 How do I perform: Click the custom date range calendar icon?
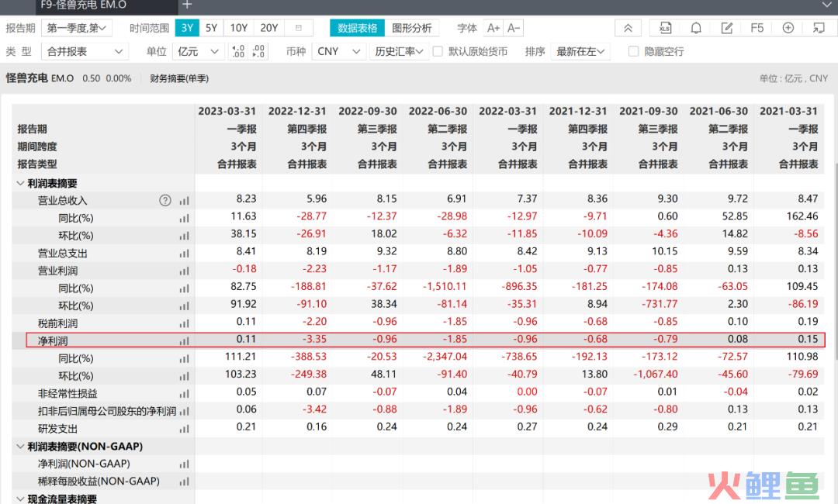coord(298,28)
